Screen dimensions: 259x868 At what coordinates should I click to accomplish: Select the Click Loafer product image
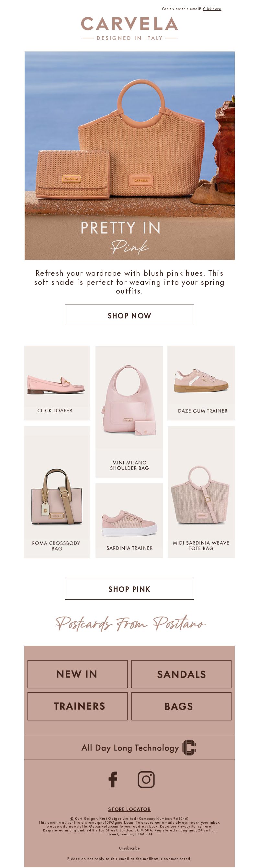57,383
